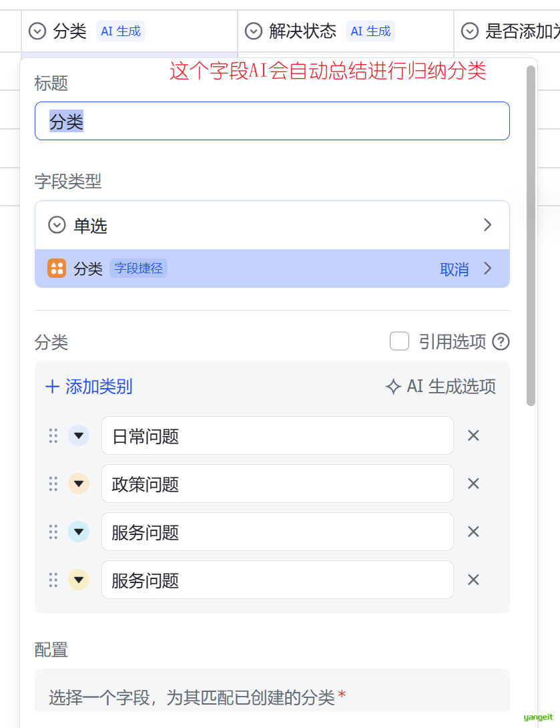Open color dropdown for 政策问题
Image resolution: width=560 pixels, height=728 pixels.
79,484
